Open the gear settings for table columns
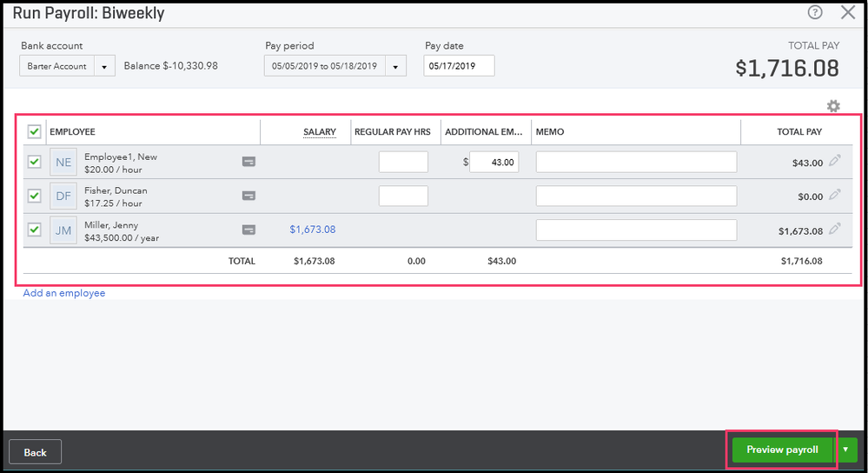This screenshot has height=473, width=868. [x=833, y=106]
